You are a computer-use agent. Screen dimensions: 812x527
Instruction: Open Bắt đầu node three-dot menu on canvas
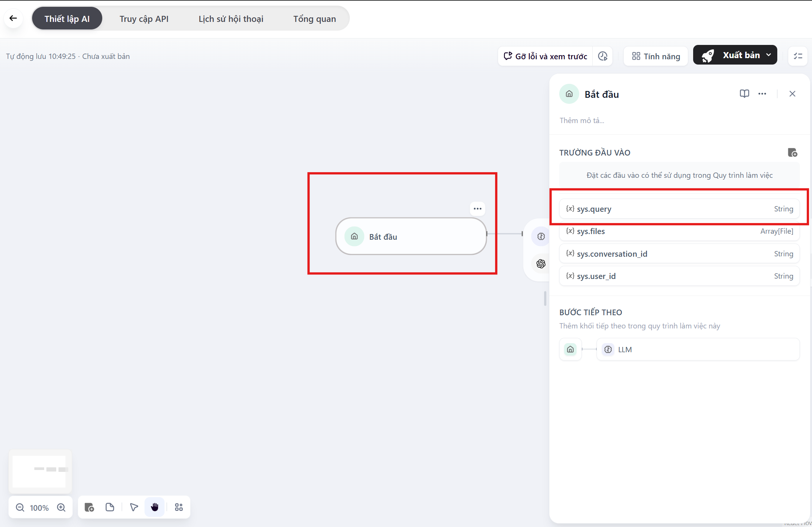point(477,209)
